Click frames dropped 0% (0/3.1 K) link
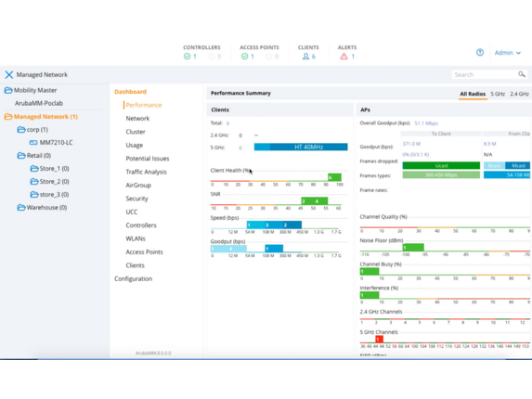Screen dimensions: 532x399 pos(416,155)
